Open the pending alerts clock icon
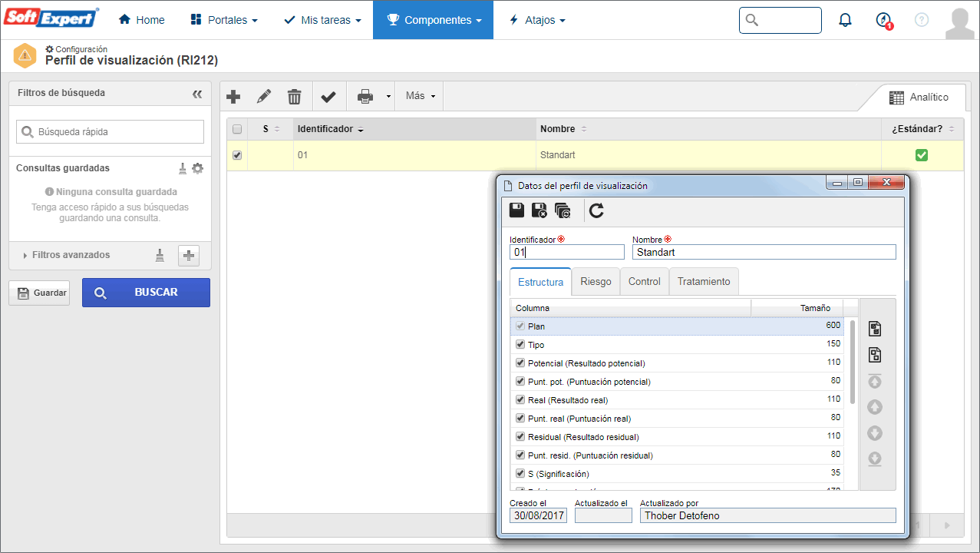980x553 pixels. [883, 21]
